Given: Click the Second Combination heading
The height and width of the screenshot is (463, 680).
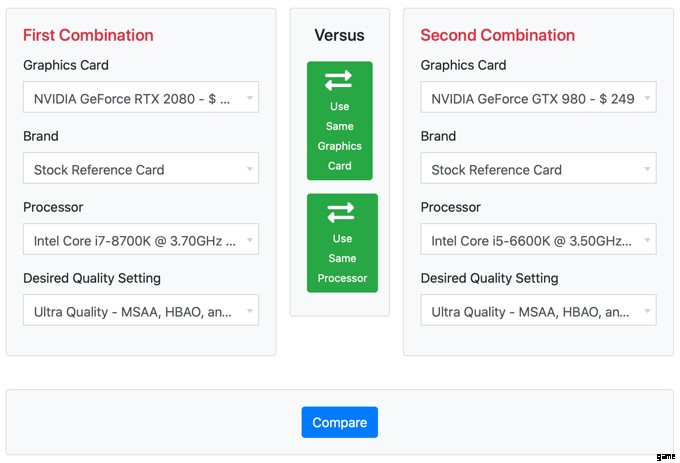Looking at the screenshot, I should (x=497, y=35).
